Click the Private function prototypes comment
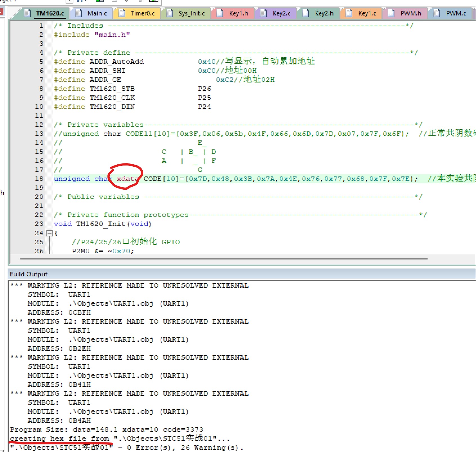This screenshot has width=476, height=452. coord(240,215)
